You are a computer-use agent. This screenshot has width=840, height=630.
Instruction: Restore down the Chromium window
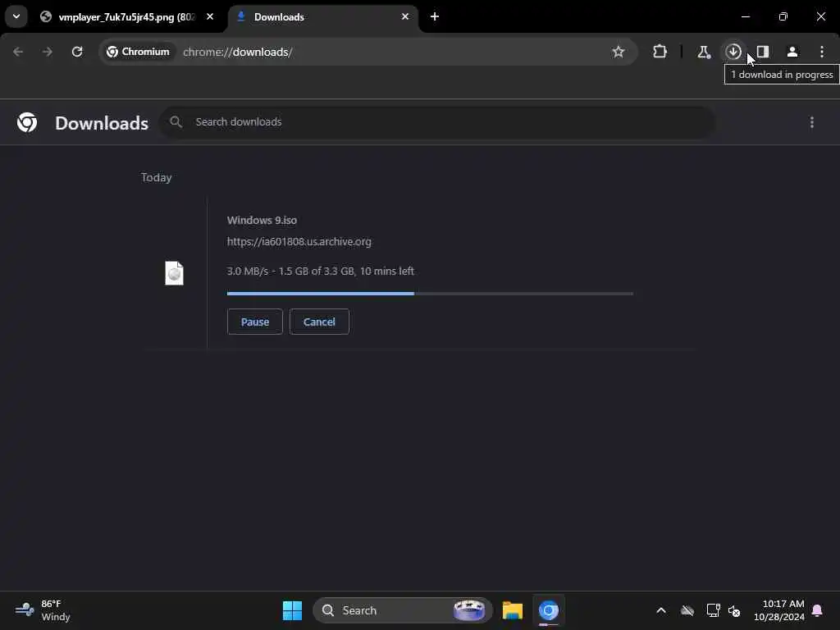(783, 16)
